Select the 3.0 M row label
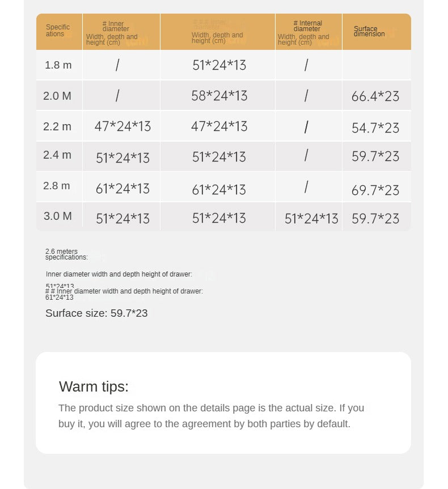 click(x=58, y=216)
